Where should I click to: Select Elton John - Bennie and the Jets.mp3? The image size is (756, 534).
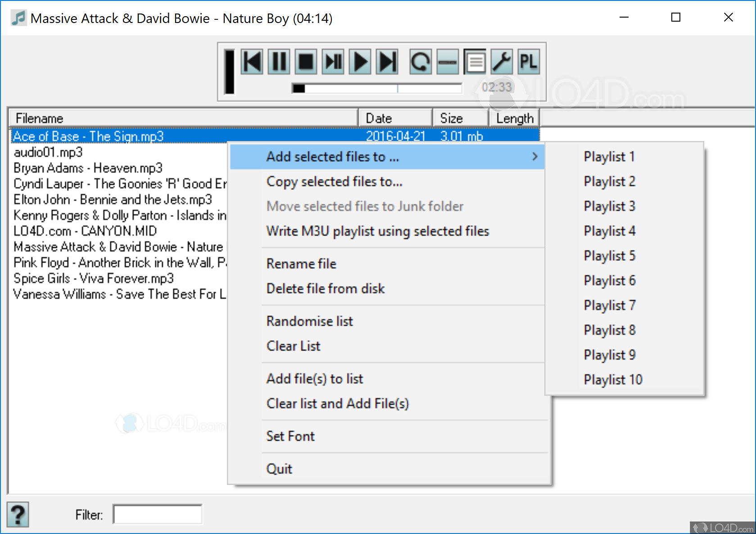pos(113,200)
